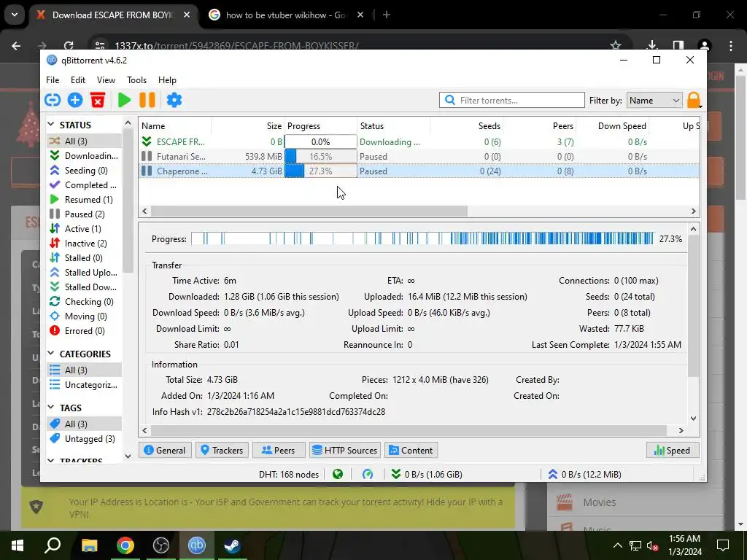
Task: Open Steam from the taskbar
Action: click(x=233, y=545)
